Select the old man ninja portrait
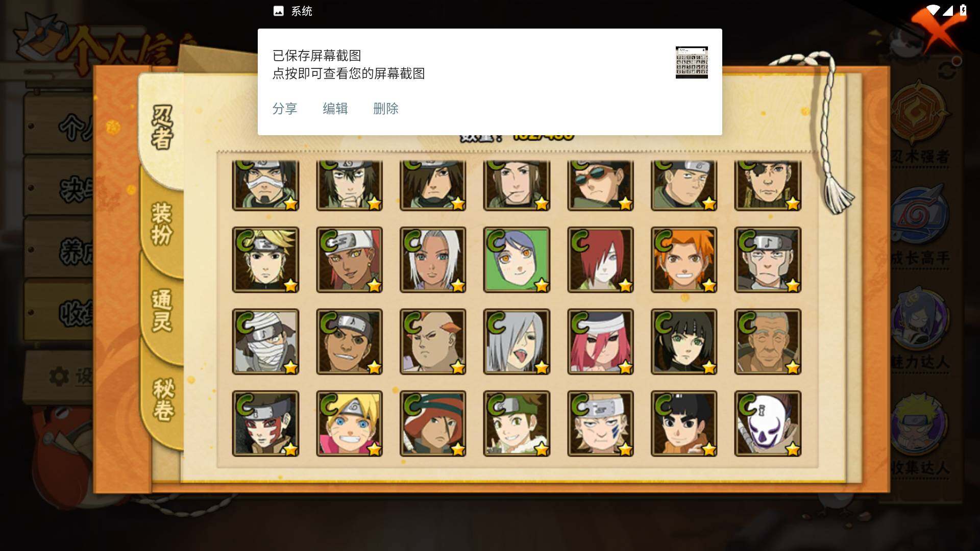 [x=768, y=342]
